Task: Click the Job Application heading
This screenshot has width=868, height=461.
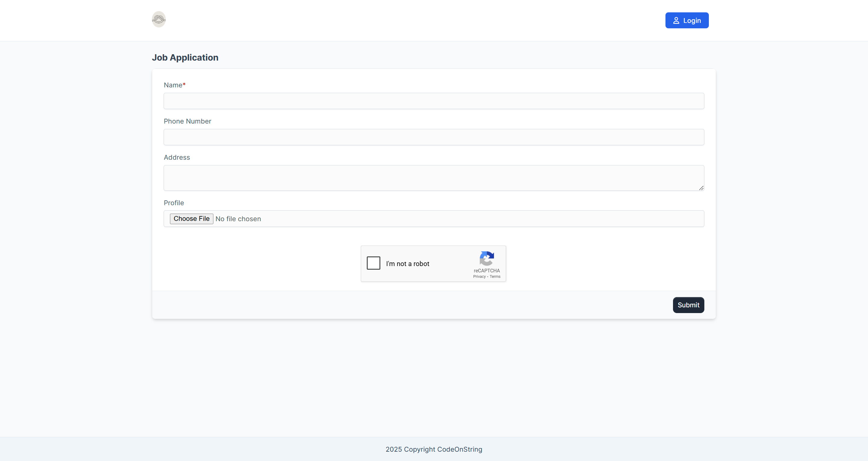Action: [185, 58]
